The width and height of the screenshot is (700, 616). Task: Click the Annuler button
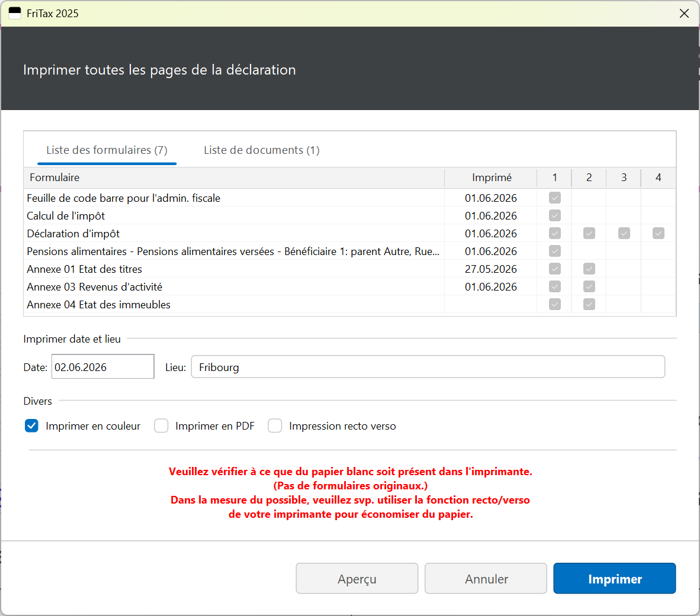[x=486, y=579]
